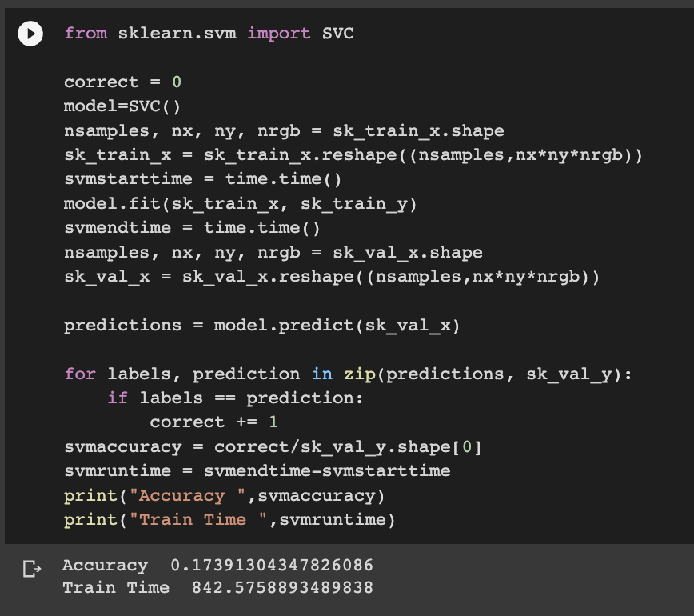Click the 'sk_train_x.shape' assignment line
694x616 pixels.
click(284, 130)
